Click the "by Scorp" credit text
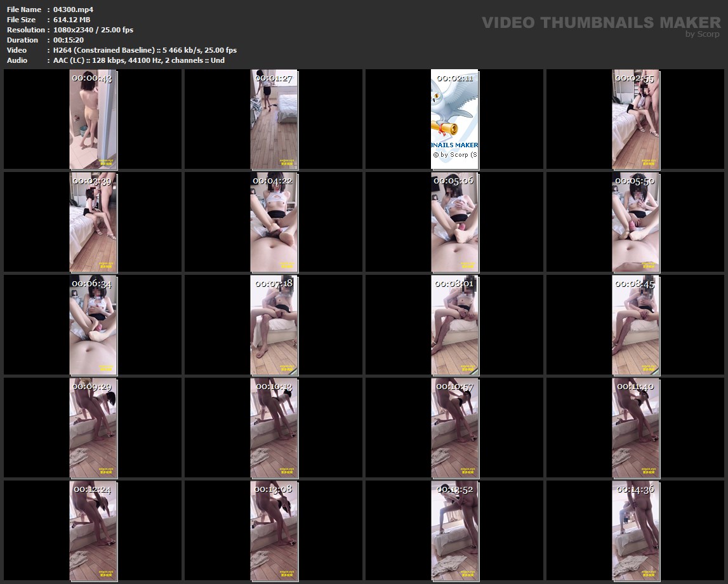 click(x=702, y=34)
